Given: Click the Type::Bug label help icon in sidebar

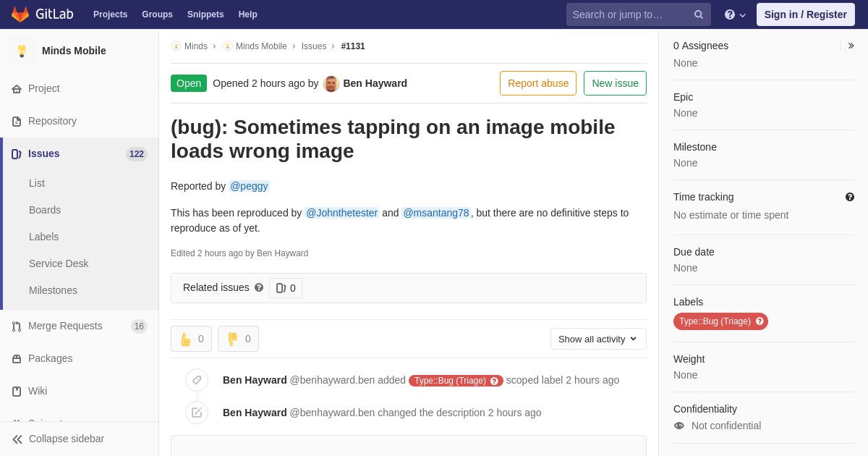Looking at the screenshot, I should [x=759, y=321].
